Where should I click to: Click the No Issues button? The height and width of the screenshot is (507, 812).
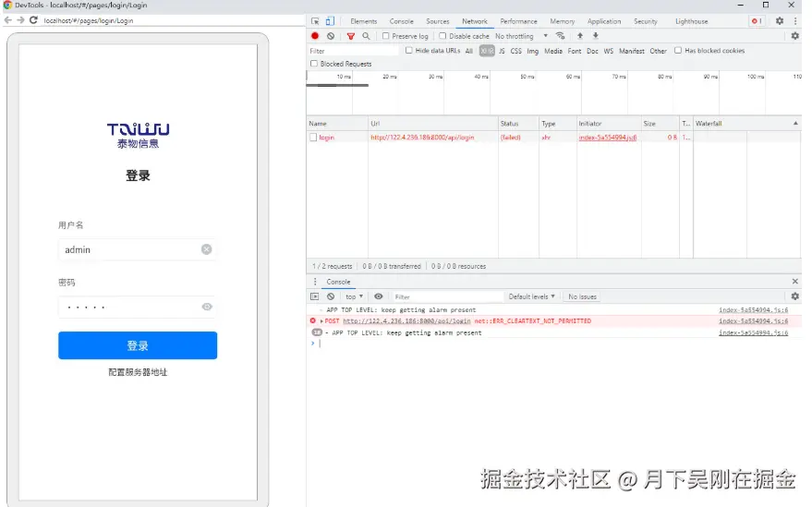(x=582, y=296)
